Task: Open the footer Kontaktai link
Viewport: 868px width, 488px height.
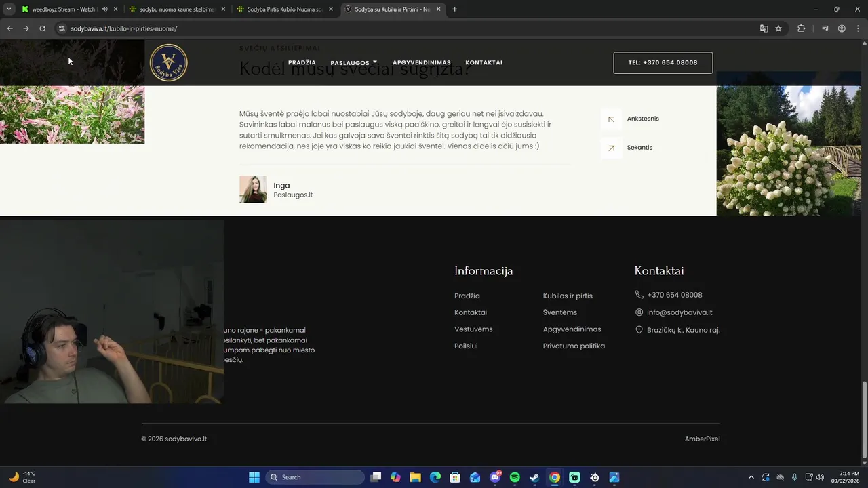Action: point(471,312)
